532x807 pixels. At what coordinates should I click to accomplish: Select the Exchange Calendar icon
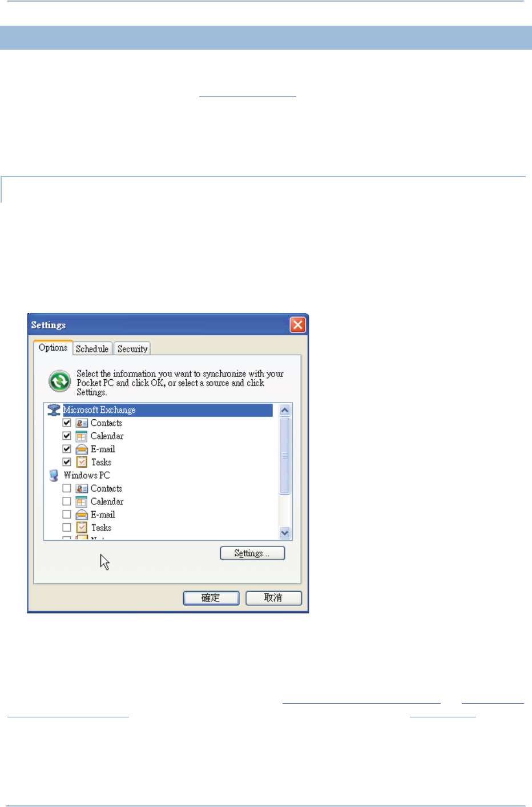[82, 436]
